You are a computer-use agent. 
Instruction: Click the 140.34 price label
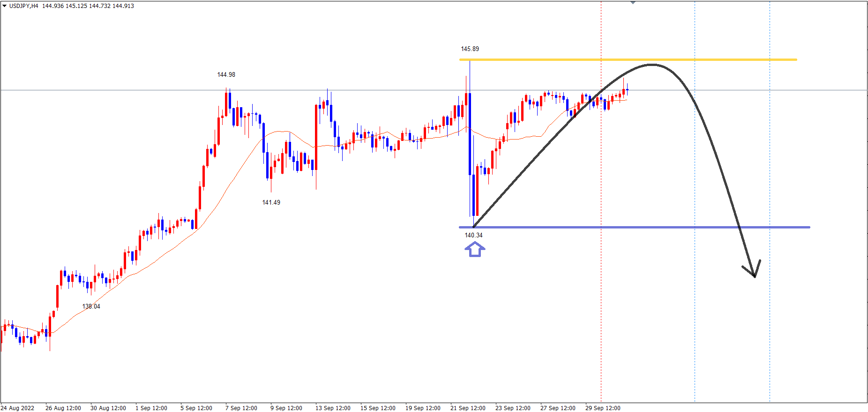point(473,235)
